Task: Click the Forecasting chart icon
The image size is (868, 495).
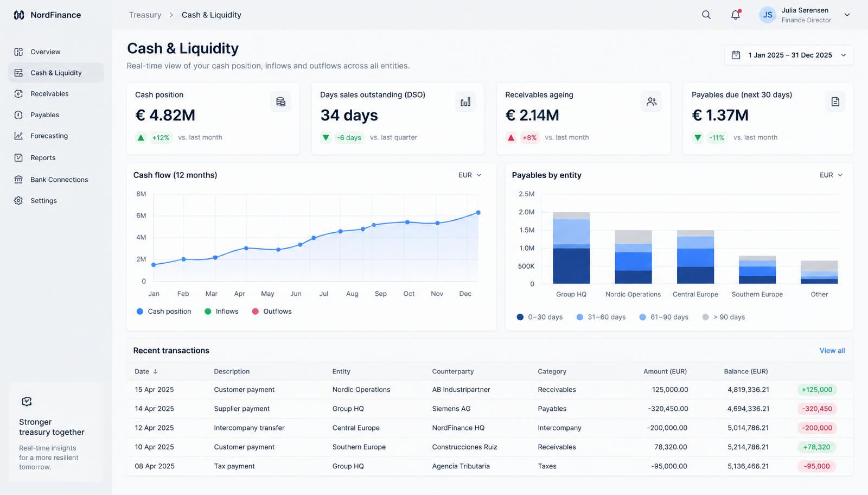Action: pyautogui.click(x=18, y=136)
